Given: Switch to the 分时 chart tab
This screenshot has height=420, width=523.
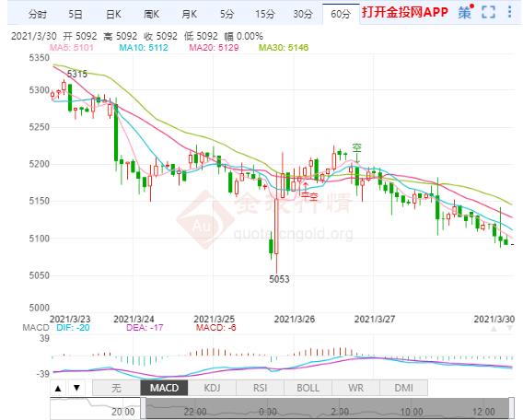Looking at the screenshot, I should 38,14.
